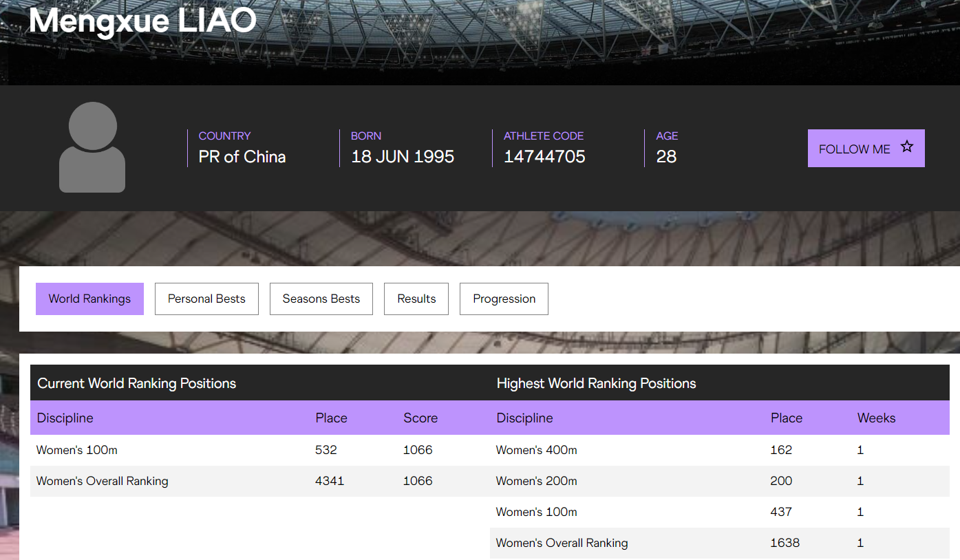The height and width of the screenshot is (560, 960).
Task: Open the Personal Bests tab
Action: 206,299
